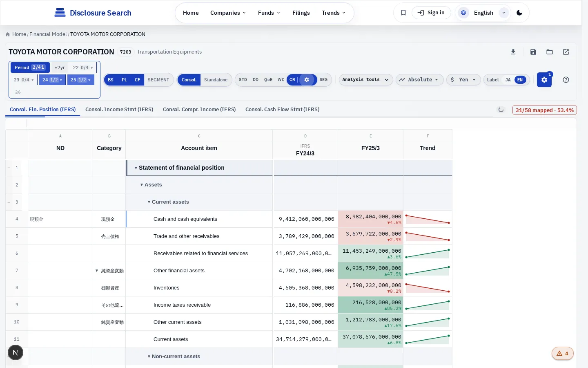Switch labels to JA
588x368 pixels.
(508, 80)
